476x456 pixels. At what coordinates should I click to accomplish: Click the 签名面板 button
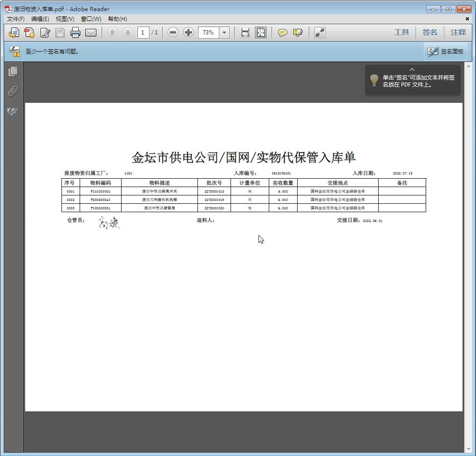coord(446,52)
